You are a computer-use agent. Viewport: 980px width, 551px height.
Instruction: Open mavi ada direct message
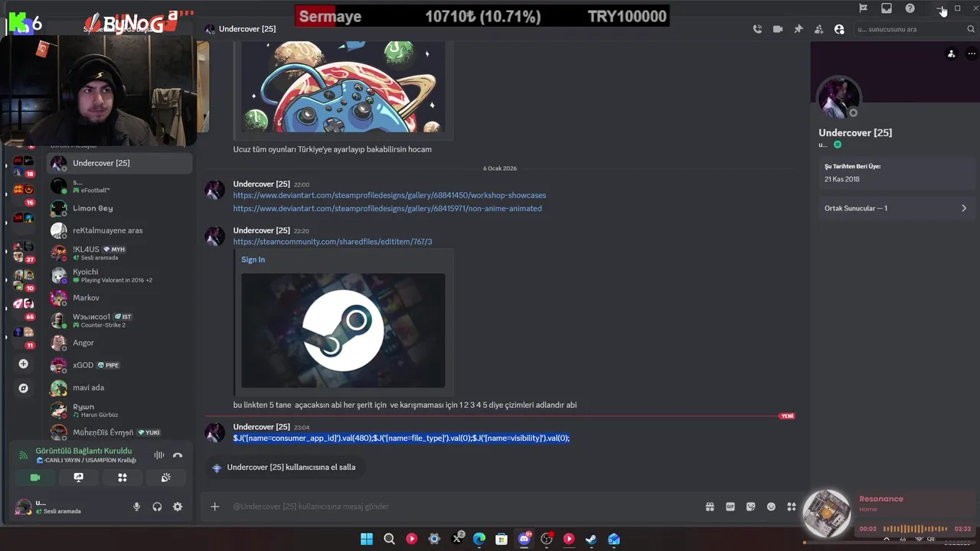[119, 387]
